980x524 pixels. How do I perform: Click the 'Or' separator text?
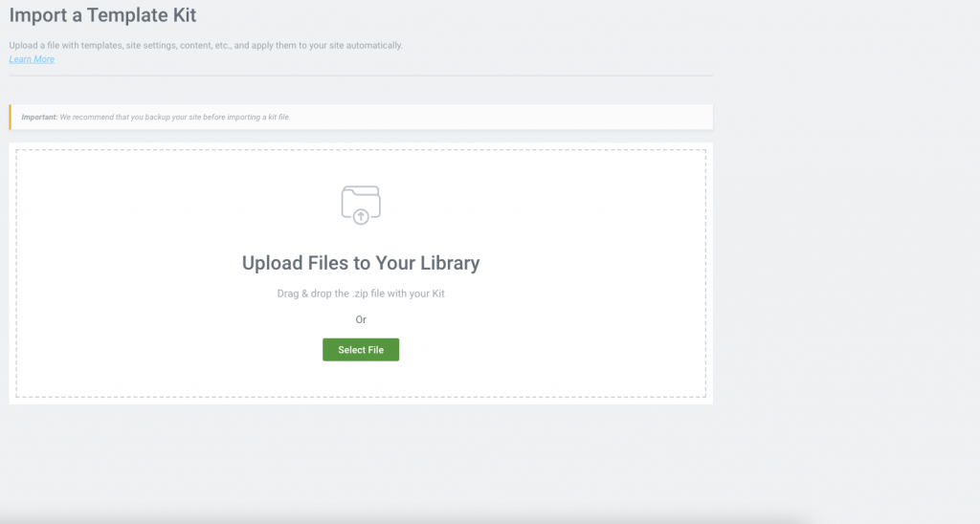(361, 319)
